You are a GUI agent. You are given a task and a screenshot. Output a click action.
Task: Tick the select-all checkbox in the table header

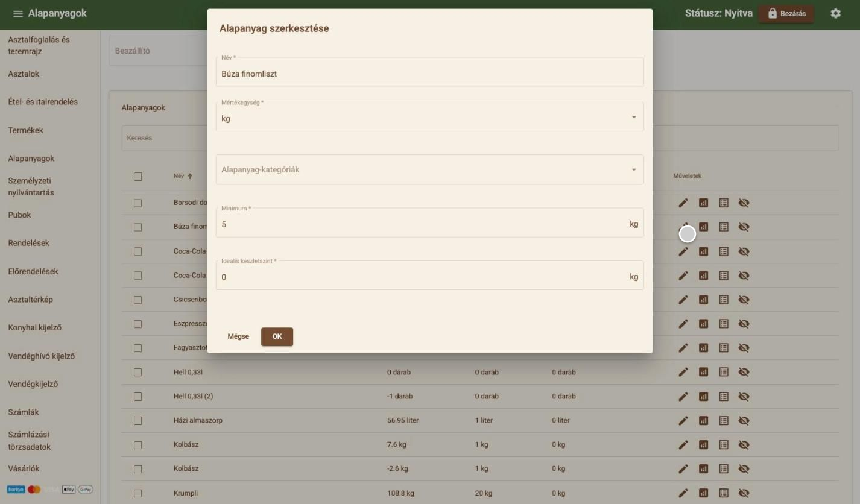(138, 177)
